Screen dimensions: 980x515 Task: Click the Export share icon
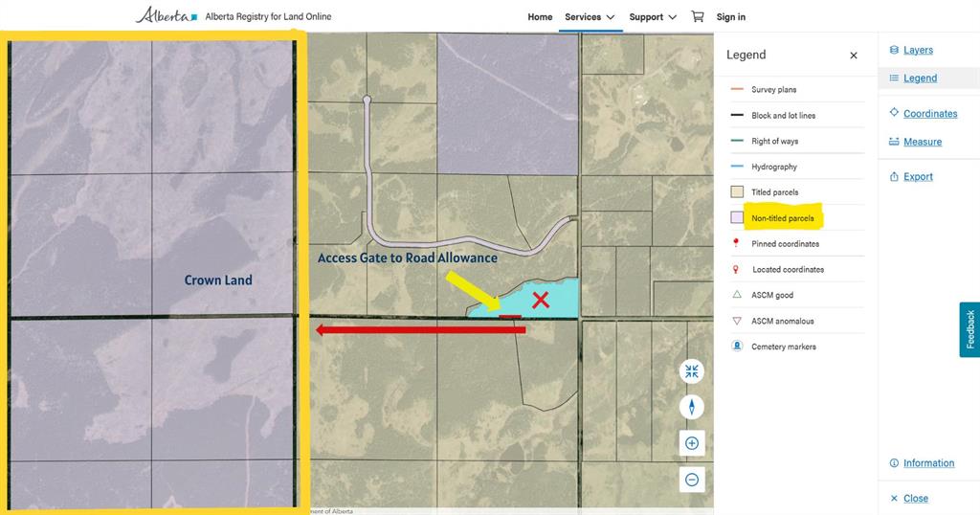[894, 177]
